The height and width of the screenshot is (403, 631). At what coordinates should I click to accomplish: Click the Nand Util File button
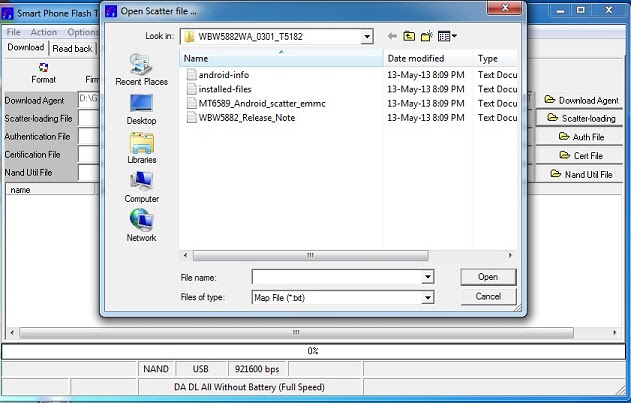tap(581, 174)
